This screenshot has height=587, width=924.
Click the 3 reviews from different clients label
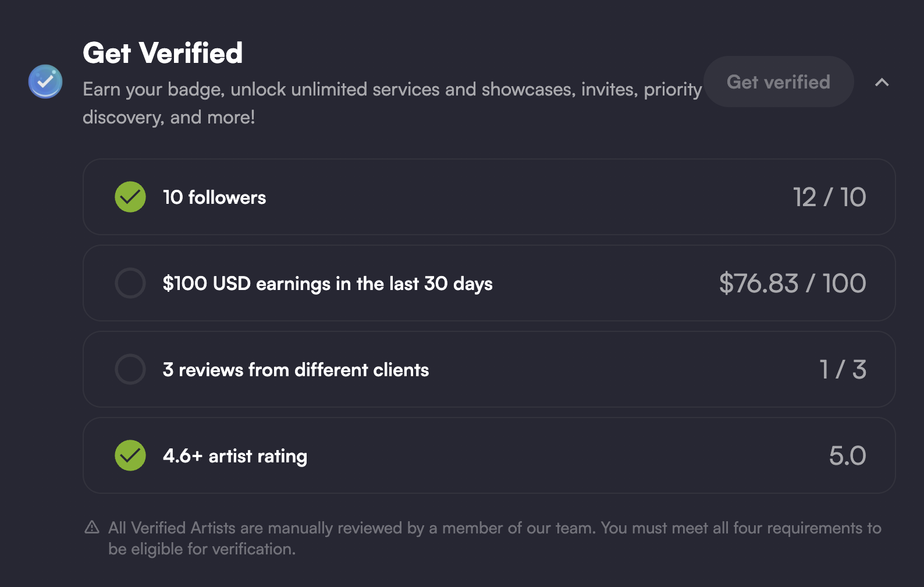click(x=296, y=370)
